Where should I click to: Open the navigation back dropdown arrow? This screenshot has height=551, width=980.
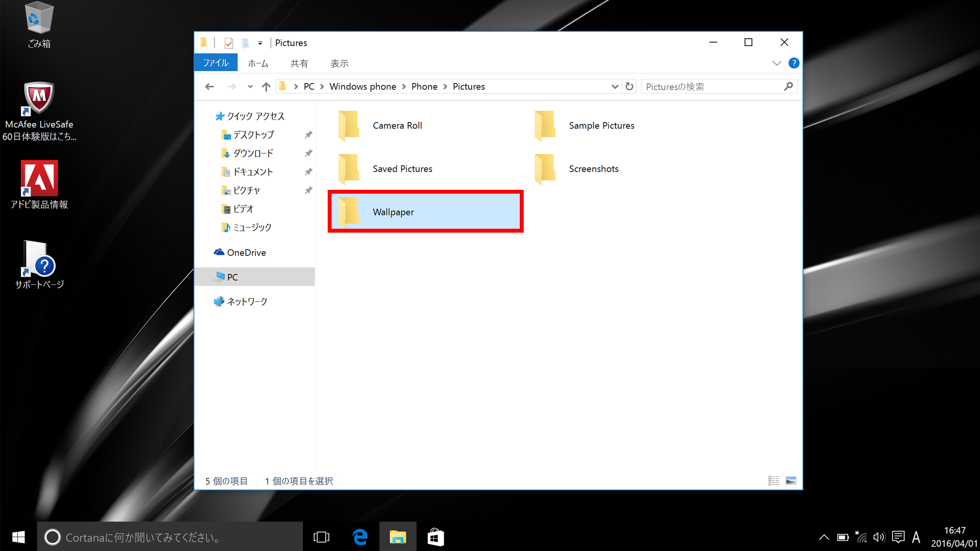[x=249, y=86]
